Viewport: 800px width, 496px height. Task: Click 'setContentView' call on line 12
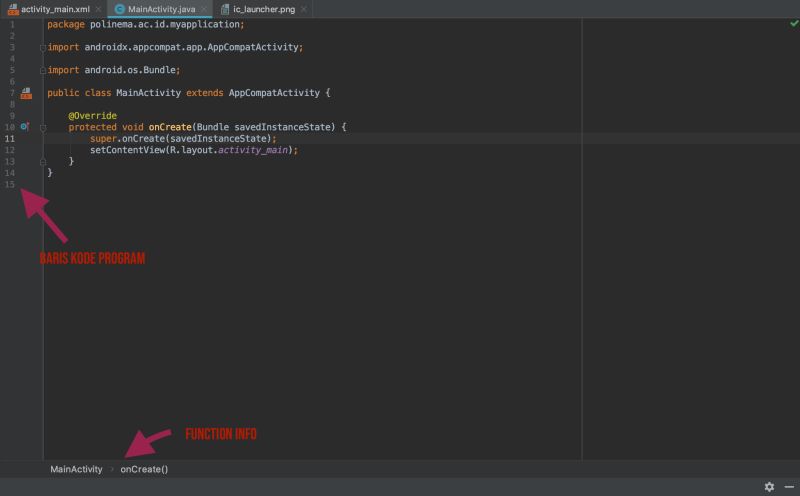coord(128,150)
